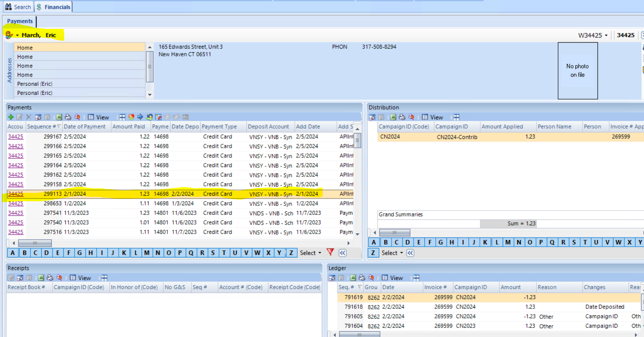Collapse Distribution alphabet bar with chevrons
This screenshot has height=337, width=644.
410,253
